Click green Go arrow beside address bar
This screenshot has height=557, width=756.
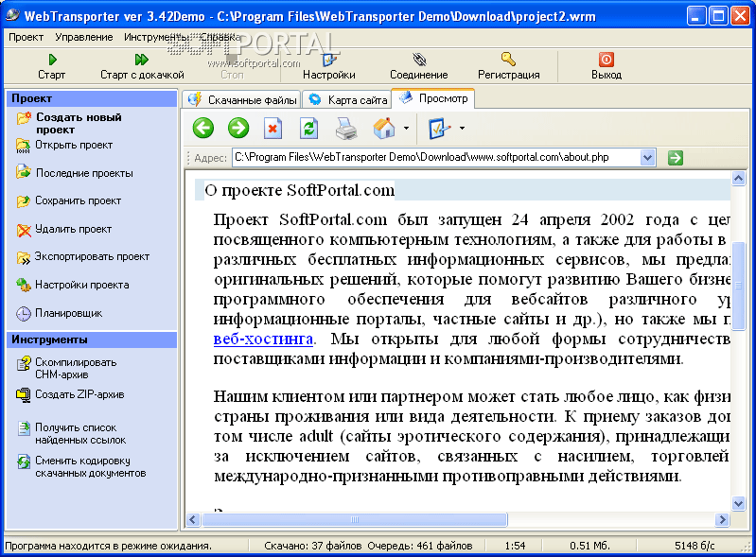pos(676,158)
